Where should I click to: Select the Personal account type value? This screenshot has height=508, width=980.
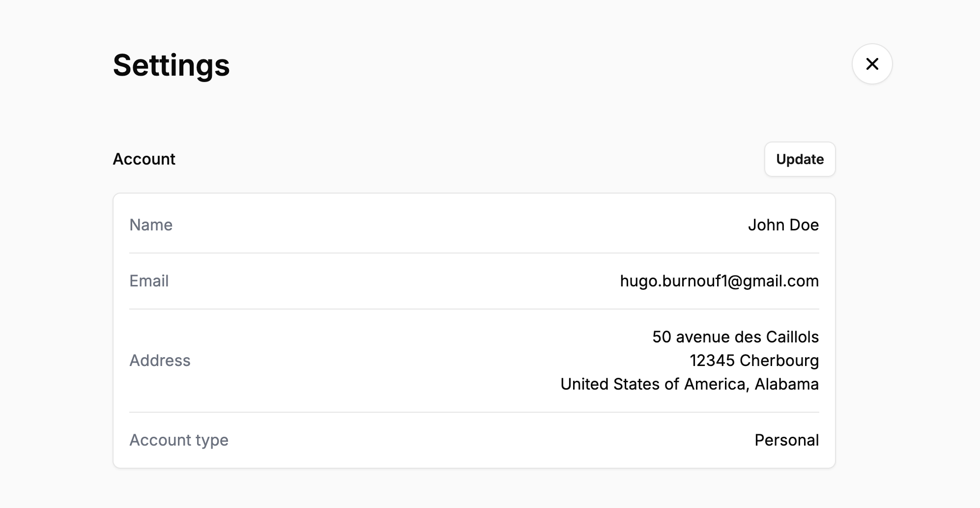coord(786,440)
